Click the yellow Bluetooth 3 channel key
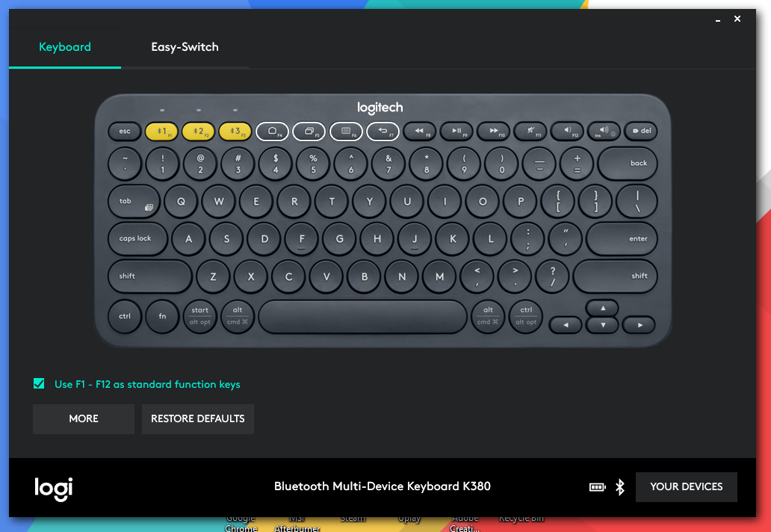The height and width of the screenshot is (532, 771). (235, 131)
